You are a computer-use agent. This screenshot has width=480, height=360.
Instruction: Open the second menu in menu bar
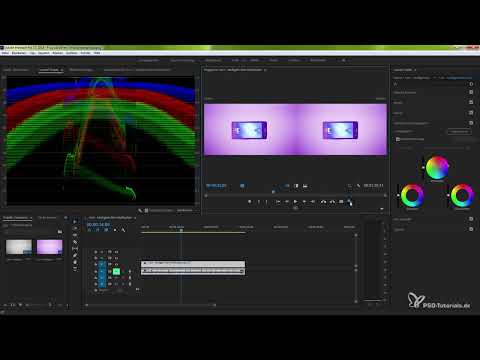[x=19, y=53]
